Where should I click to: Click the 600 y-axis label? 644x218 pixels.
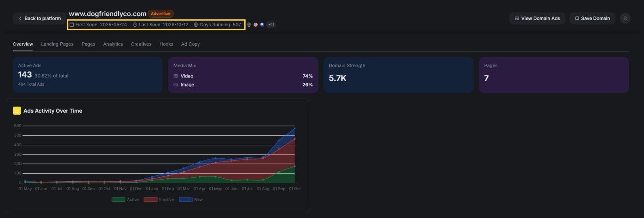(18, 126)
